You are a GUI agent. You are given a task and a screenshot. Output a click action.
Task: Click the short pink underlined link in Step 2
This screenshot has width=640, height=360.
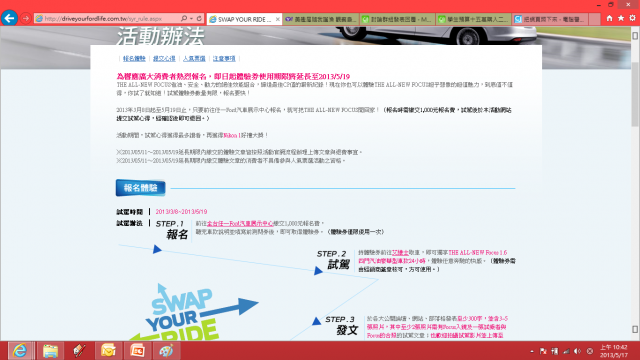tap(400, 253)
